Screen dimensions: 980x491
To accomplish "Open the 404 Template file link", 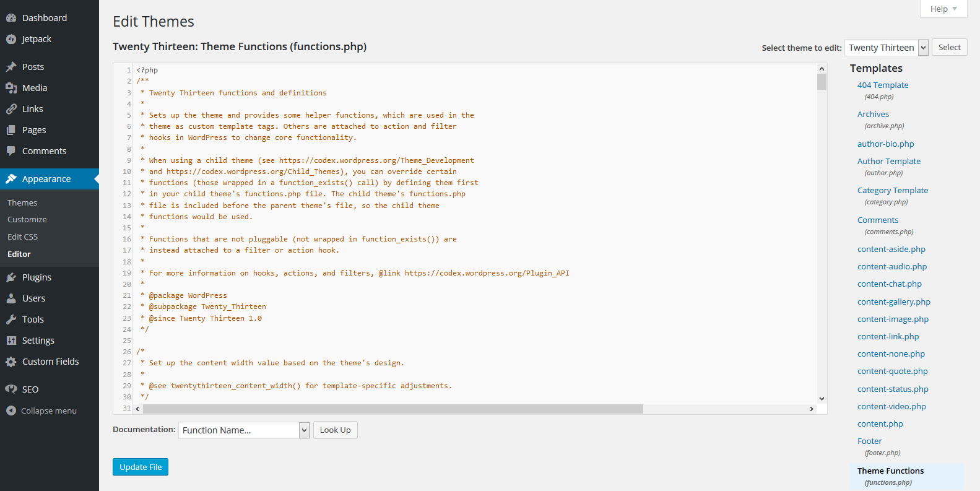I will 883,85.
